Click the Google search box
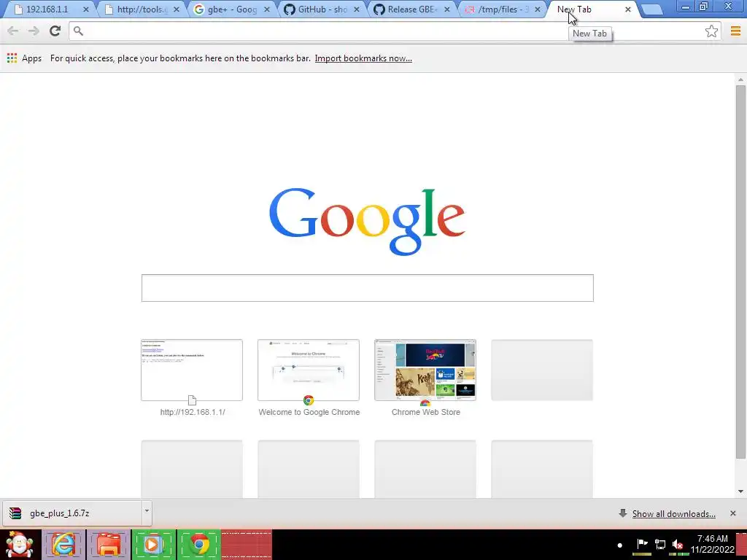Image resolution: width=747 pixels, height=560 pixels. tap(368, 288)
